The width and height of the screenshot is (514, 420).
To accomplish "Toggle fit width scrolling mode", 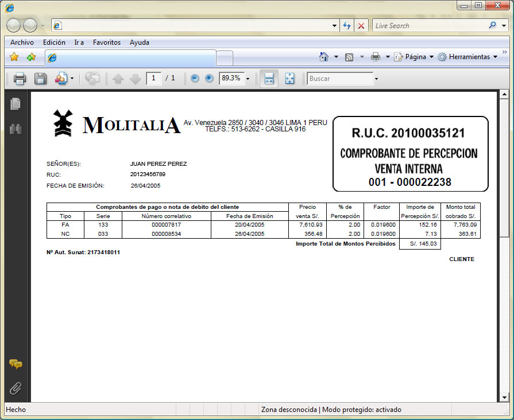I will [269, 79].
